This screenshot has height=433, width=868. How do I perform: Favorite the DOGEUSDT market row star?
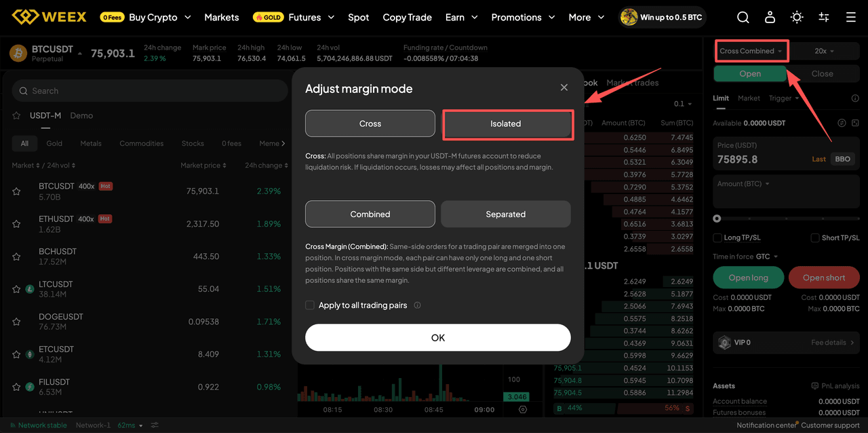coord(16,322)
